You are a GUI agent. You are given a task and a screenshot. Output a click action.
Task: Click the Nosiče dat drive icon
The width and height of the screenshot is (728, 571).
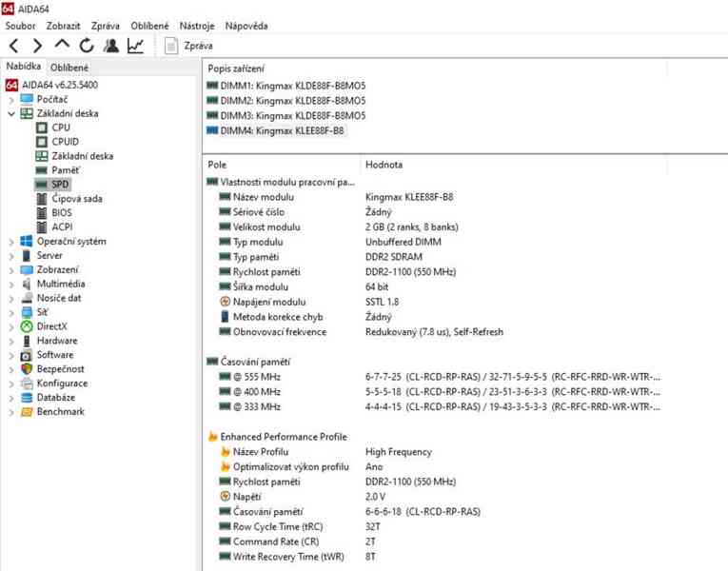(x=27, y=299)
